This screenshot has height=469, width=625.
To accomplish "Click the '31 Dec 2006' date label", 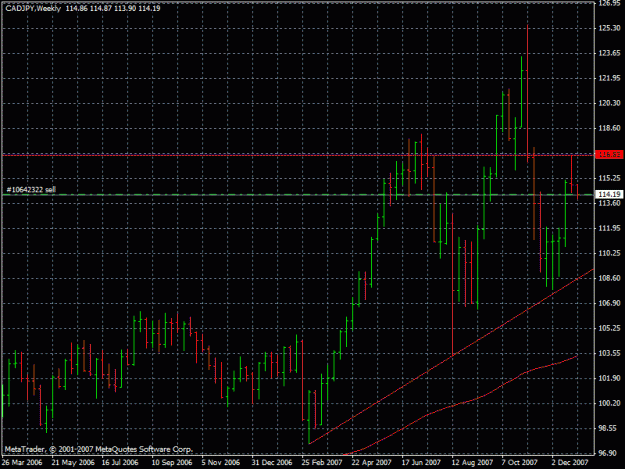I will click(272, 463).
